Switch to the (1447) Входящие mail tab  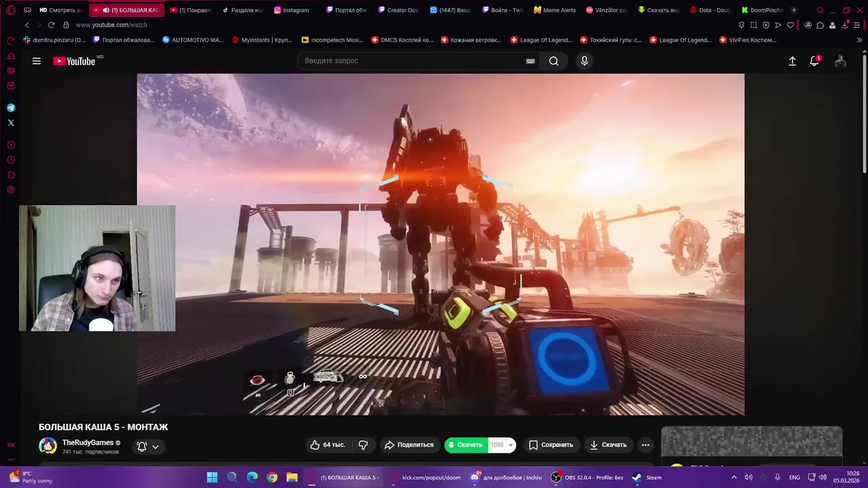coord(451,10)
